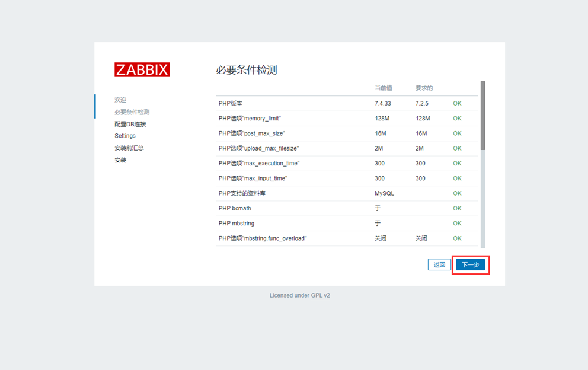Click OK status in PHP支持的资料库 row
Screen dimensions: 588x370
coord(457,194)
